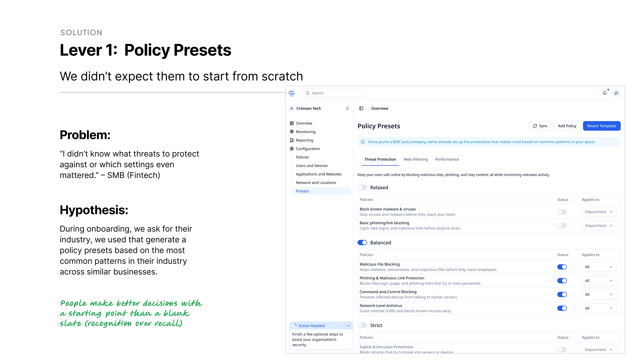Click 'Finish a few optional steps' message

pos(317,340)
